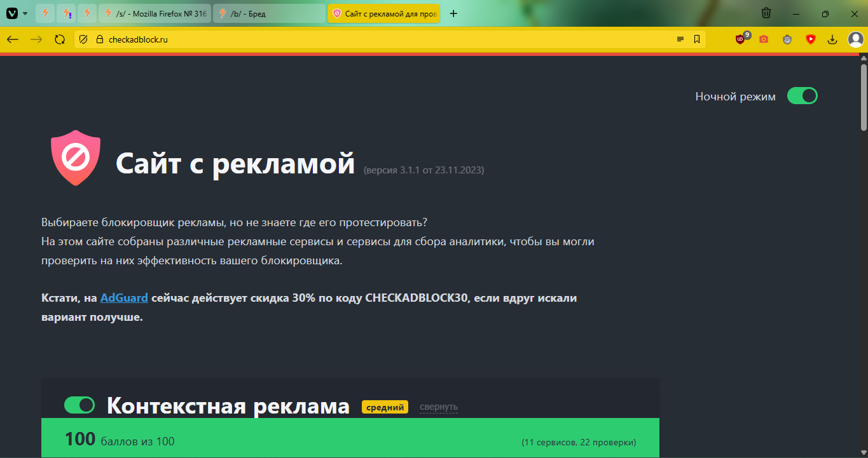
Task: Switch to the second pinned tab
Action: tap(66, 13)
